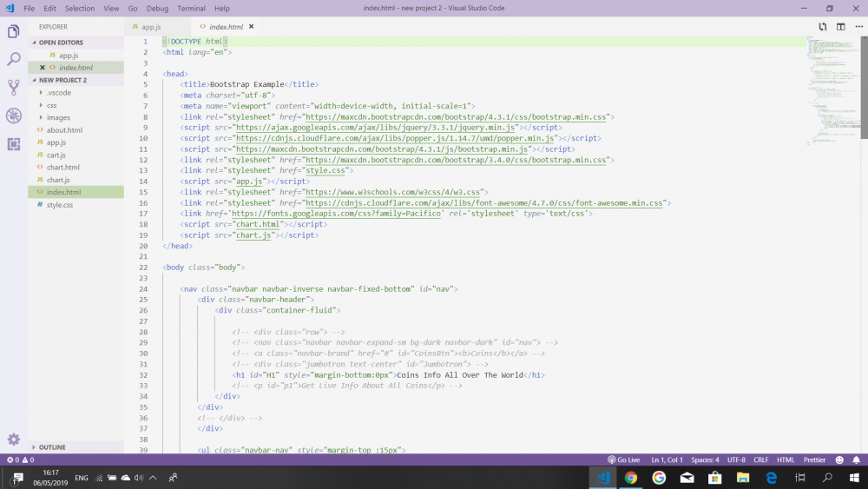Open the File menu

pyautogui.click(x=30, y=9)
